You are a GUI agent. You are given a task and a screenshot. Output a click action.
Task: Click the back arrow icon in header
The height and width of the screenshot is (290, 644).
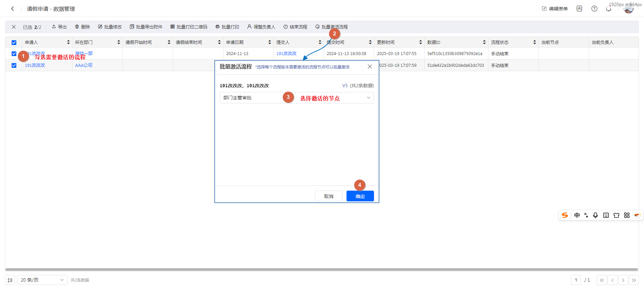coord(12,9)
